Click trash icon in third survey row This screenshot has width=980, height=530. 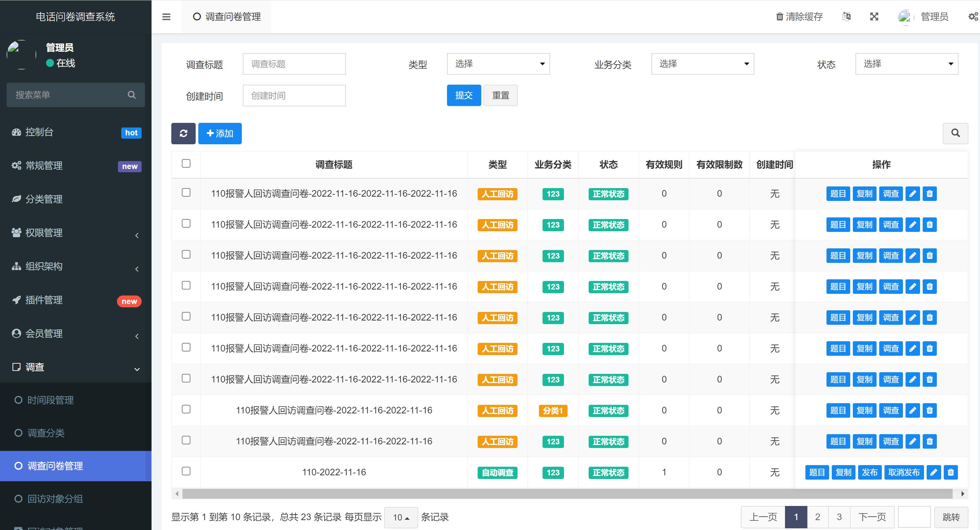[x=930, y=256]
